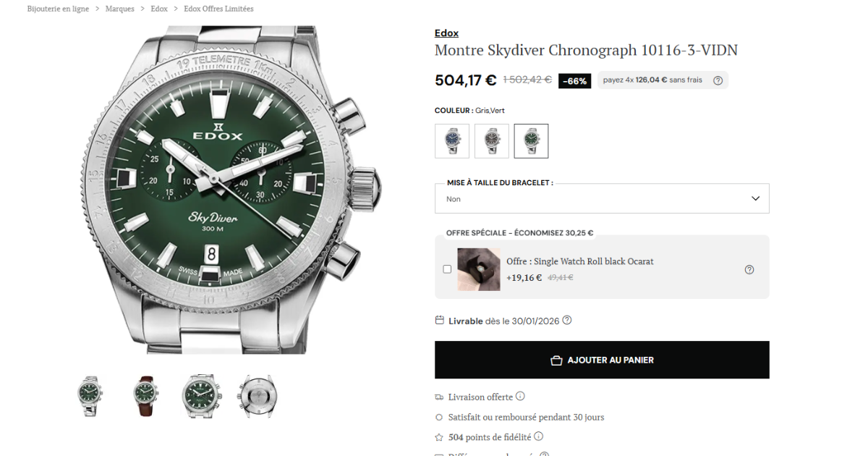The image size is (868, 456).
Task: Open the special offer help icon
Action: [749, 269]
